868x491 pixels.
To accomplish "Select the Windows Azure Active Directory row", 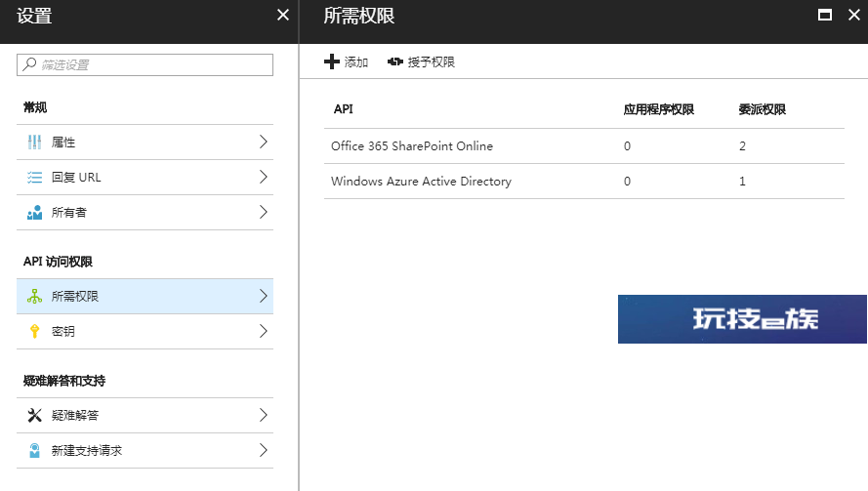I will pyautogui.click(x=584, y=182).
